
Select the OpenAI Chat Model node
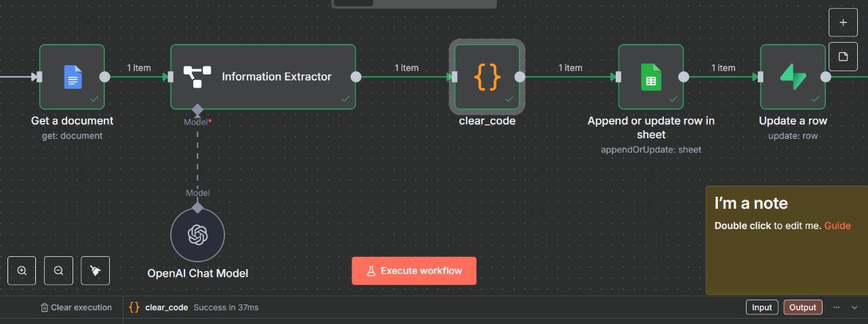(197, 235)
